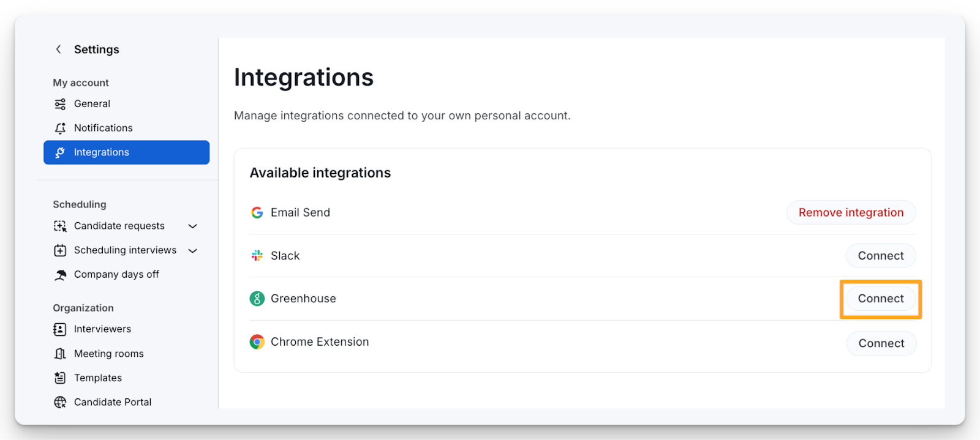The image size is (980, 440).
Task: Go to Templates settings
Action: tap(98, 378)
